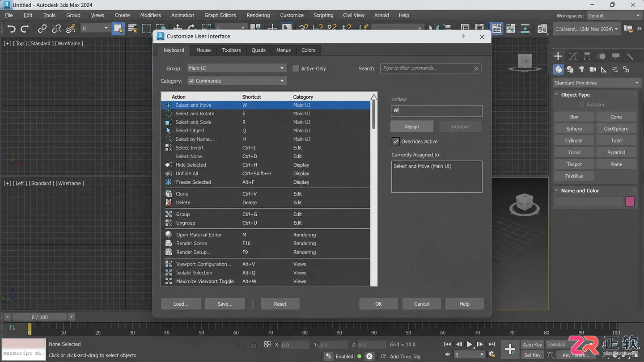Click the Save... button

(x=225, y=304)
